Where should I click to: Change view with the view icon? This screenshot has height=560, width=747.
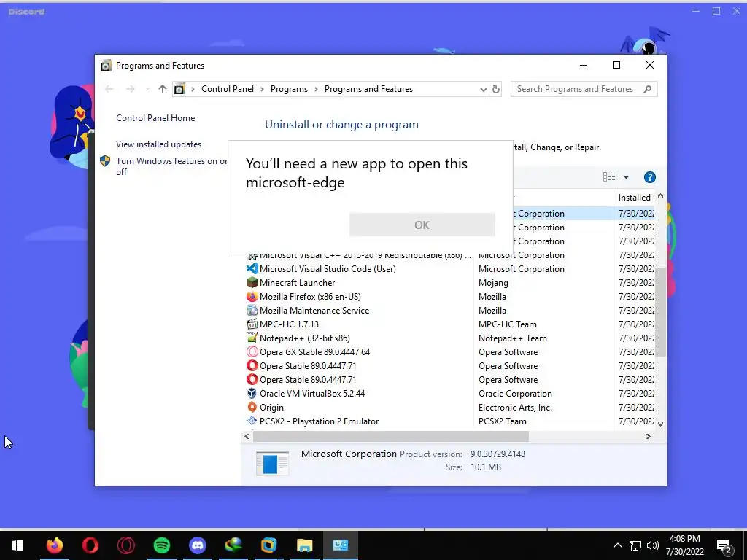tap(609, 177)
